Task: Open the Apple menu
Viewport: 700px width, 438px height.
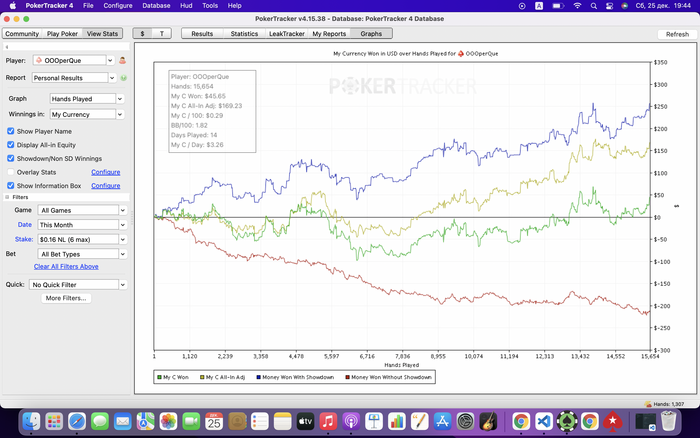Action: (12, 6)
